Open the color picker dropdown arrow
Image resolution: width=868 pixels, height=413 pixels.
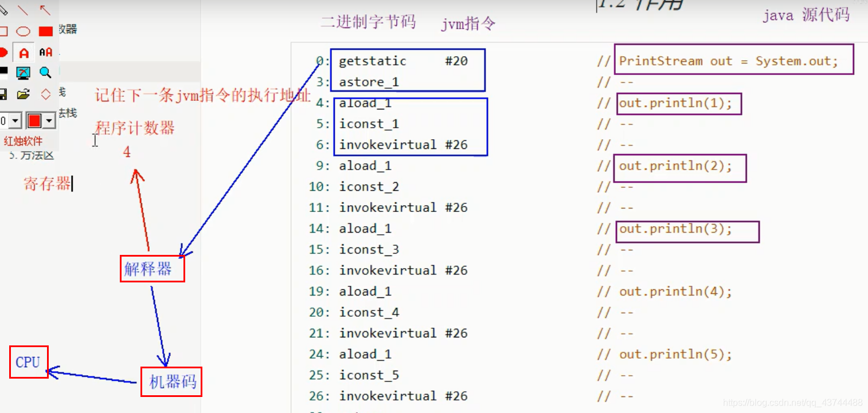tap(49, 121)
